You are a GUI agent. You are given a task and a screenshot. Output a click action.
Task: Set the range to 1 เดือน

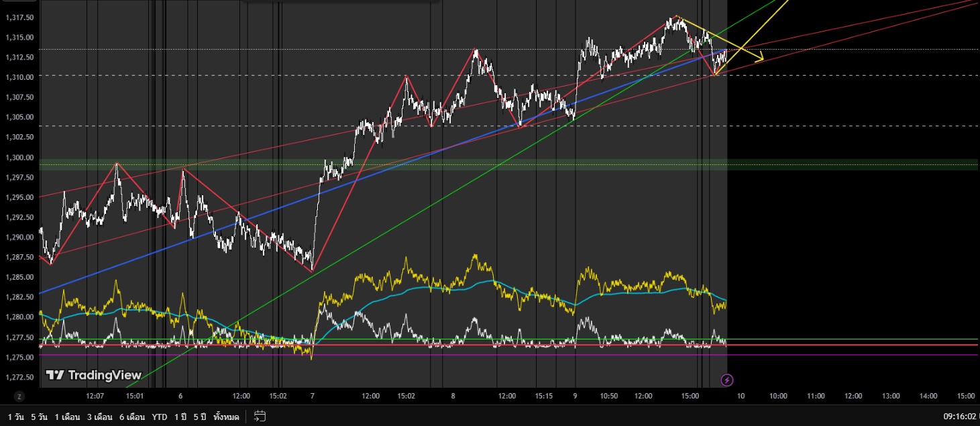pyautogui.click(x=67, y=417)
